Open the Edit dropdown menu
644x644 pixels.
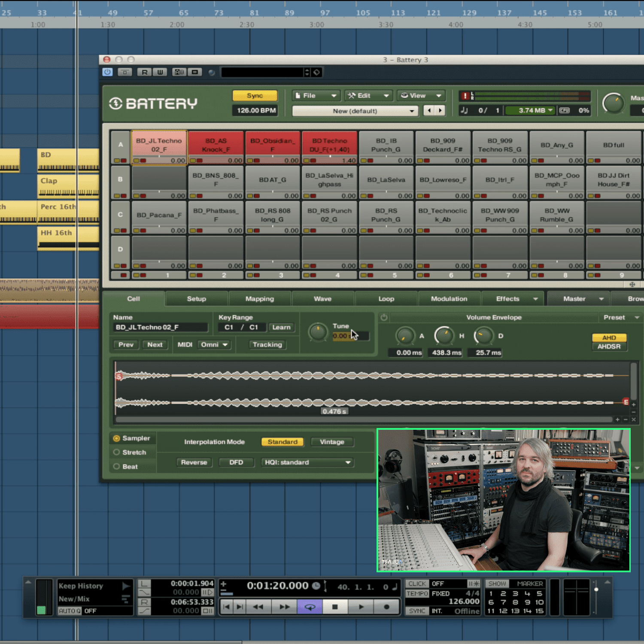(x=368, y=96)
